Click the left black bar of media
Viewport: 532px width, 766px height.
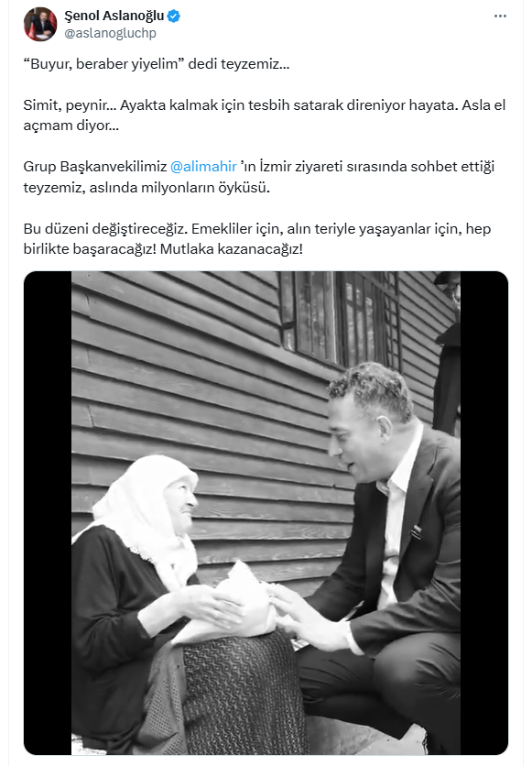coord(48,513)
